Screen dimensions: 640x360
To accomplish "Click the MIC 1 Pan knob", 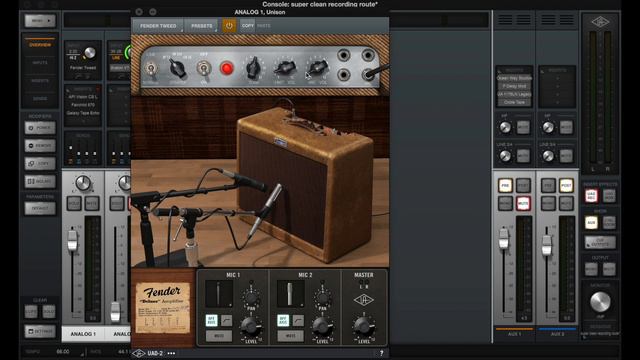I will pyautogui.click(x=251, y=297).
